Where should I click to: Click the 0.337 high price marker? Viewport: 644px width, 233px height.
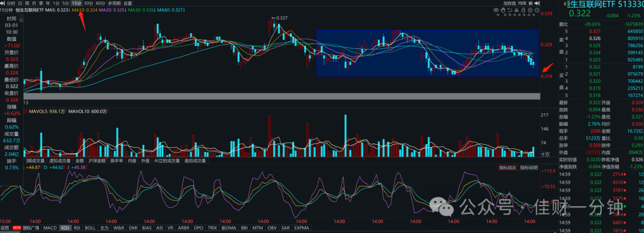click(x=281, y=18)
